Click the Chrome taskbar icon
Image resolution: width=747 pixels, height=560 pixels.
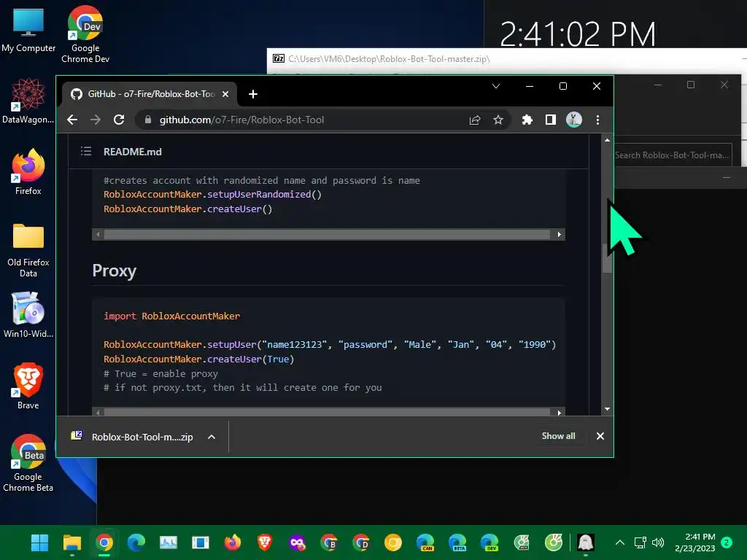coord(104,542)
